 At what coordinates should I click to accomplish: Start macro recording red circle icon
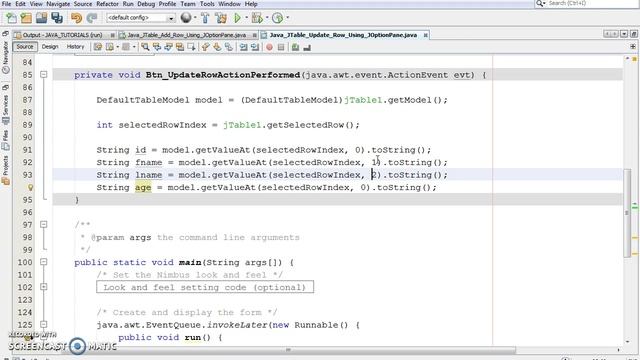coord(269,47)
